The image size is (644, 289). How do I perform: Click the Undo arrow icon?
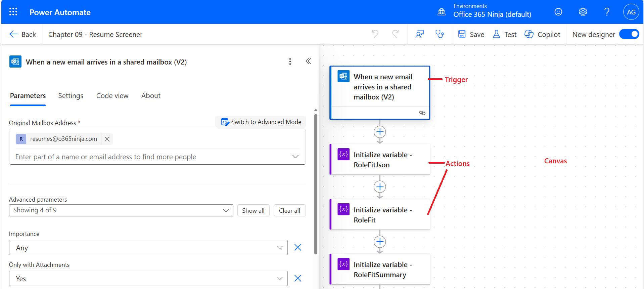[375, 34]
